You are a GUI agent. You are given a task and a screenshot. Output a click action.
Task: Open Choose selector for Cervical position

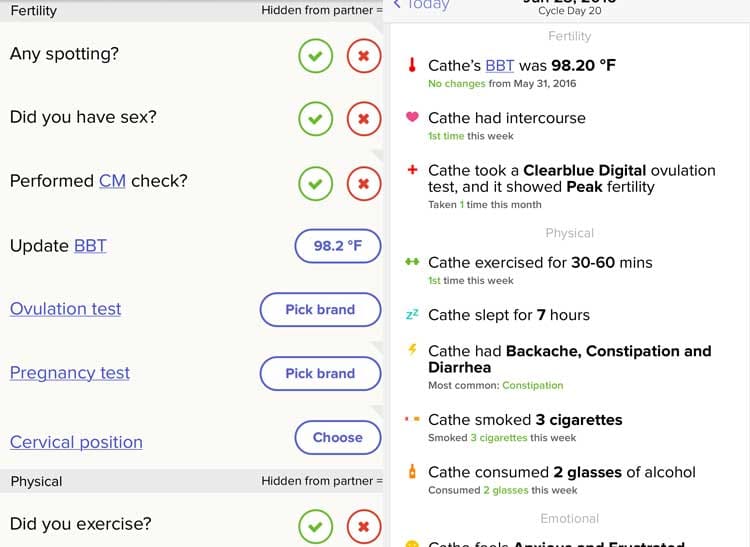tap(337, 438)
